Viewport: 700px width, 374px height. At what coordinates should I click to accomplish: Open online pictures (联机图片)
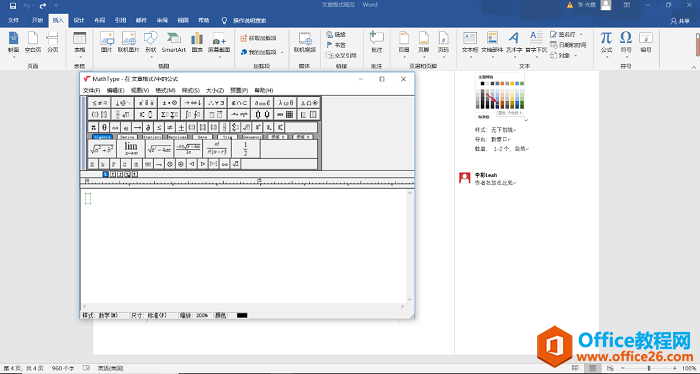pos(129,42)
